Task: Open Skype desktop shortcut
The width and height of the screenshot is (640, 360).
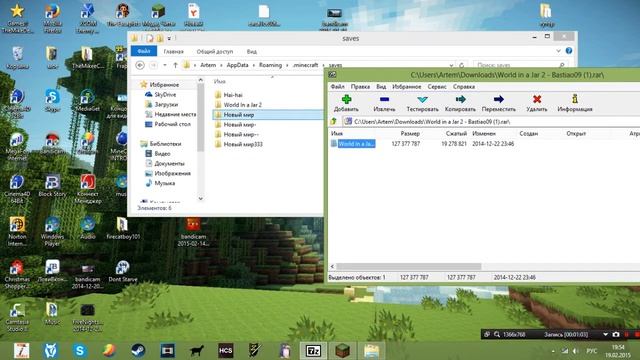Action: click(x=52, y=101)
